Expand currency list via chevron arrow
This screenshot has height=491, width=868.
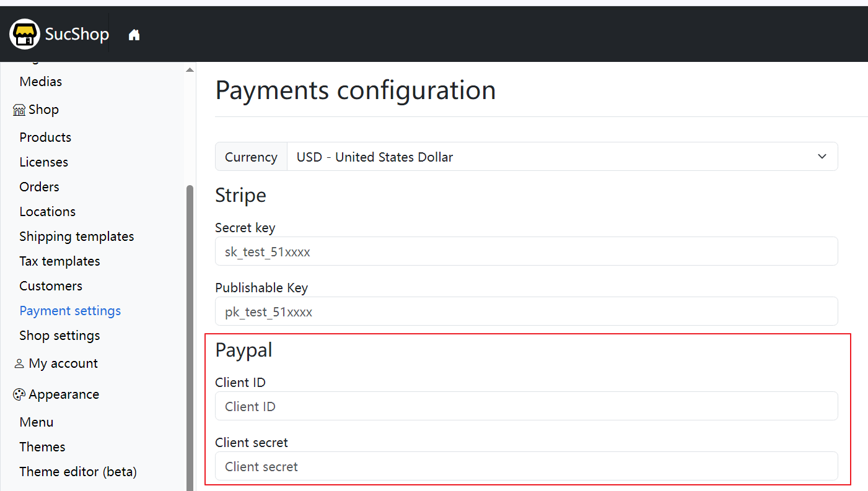822,157
